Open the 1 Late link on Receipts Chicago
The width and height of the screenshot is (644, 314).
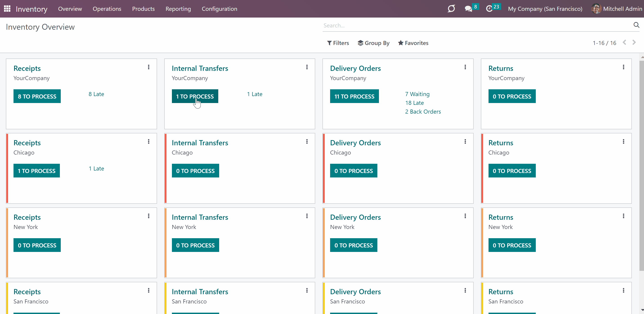point(96,168)
